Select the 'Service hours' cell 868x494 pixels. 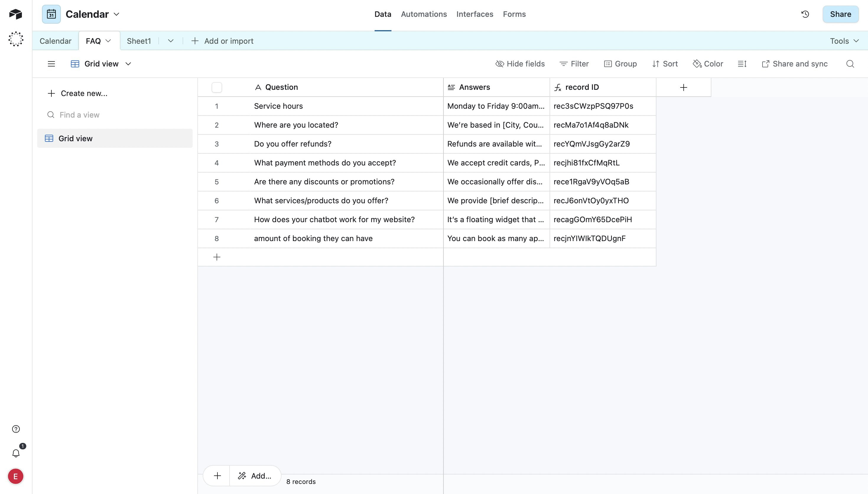(x=346, y=106)
